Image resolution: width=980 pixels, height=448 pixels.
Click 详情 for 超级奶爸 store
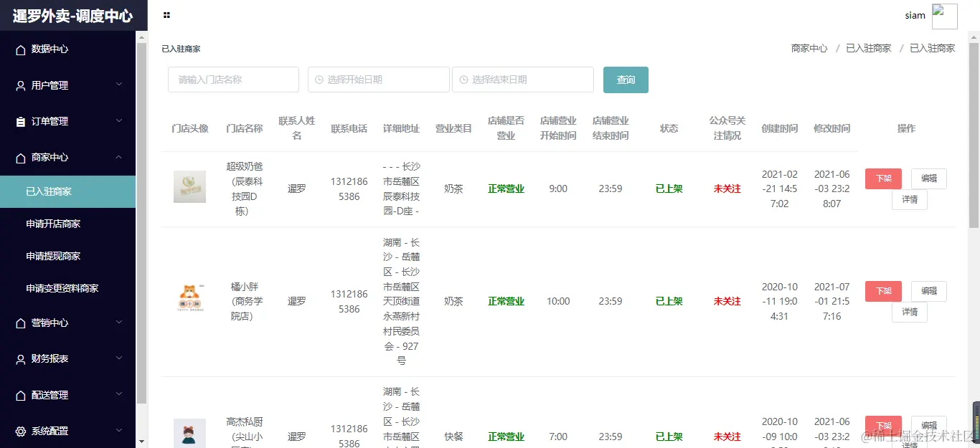tap(910, 200)
